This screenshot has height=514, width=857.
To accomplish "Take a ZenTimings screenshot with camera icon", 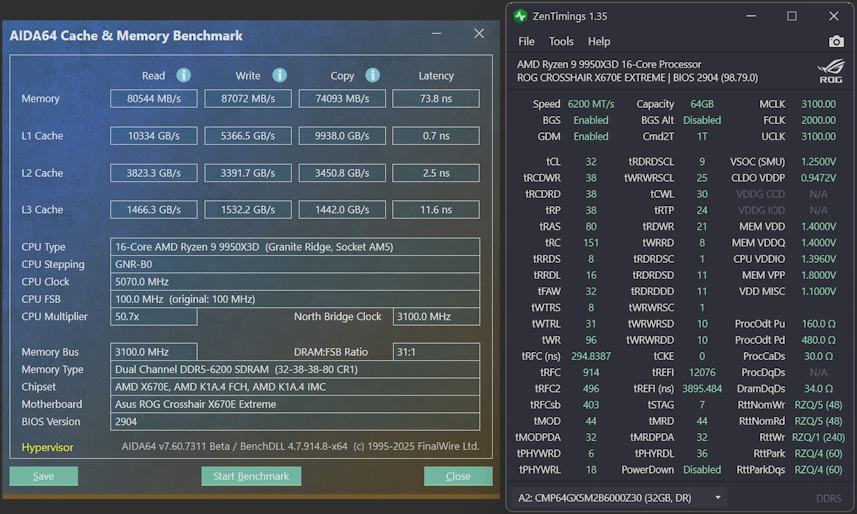I will pyautogui.click(x=836, y=42).
